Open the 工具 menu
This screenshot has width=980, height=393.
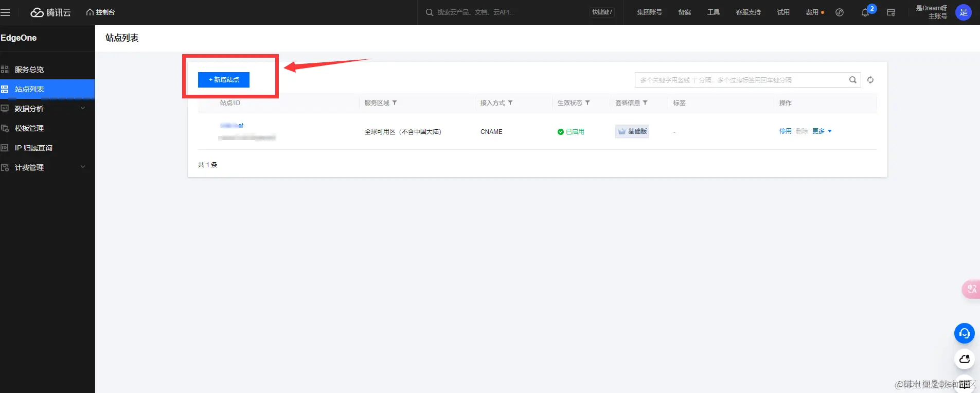point(713,12)
